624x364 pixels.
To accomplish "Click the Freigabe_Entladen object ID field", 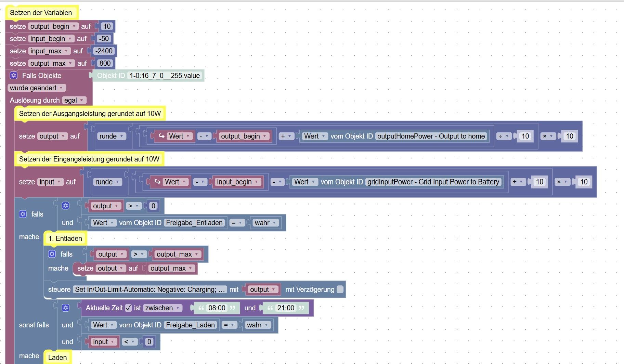I will click(194, 223).
